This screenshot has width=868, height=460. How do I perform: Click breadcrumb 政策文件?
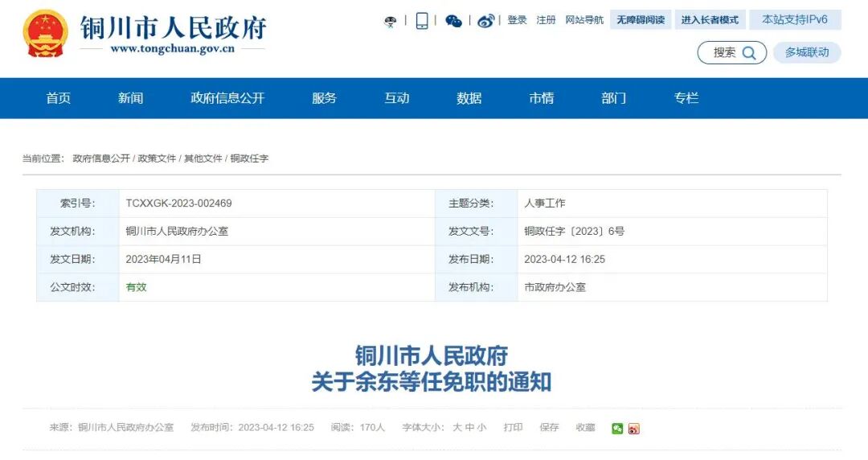[x=157, y=158]
